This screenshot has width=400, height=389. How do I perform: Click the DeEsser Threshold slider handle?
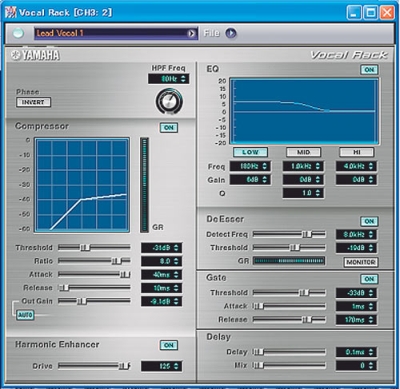(295, 248)
